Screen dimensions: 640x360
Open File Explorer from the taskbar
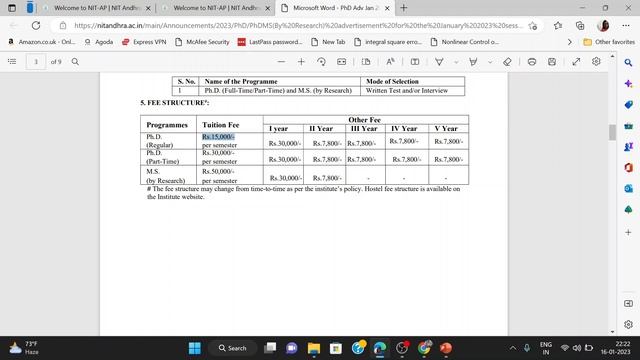pos(314,348)
